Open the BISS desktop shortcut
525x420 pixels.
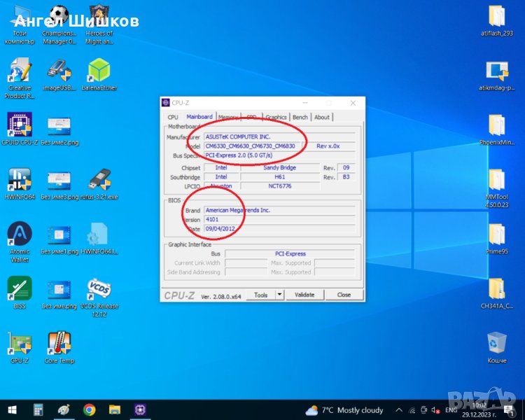20,289
